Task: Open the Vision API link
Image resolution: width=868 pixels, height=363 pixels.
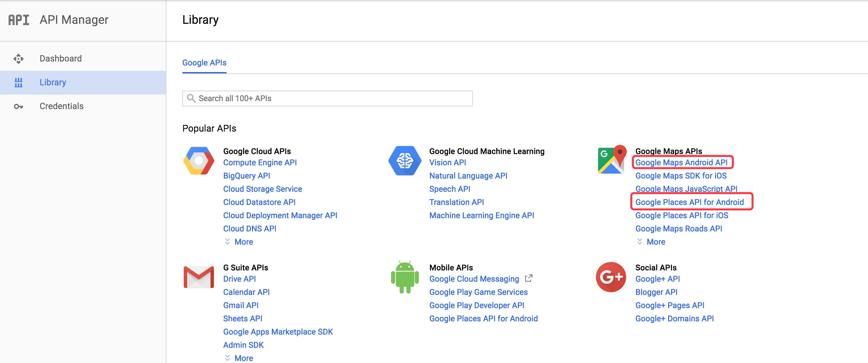Action: click(x=447, y=163)
